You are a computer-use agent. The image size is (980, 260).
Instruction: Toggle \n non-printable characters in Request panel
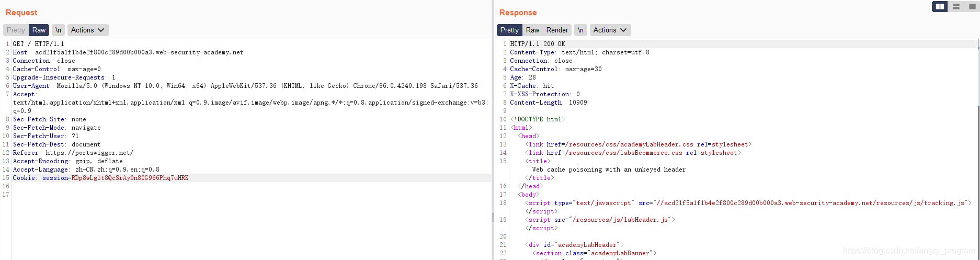pos(58,30)
